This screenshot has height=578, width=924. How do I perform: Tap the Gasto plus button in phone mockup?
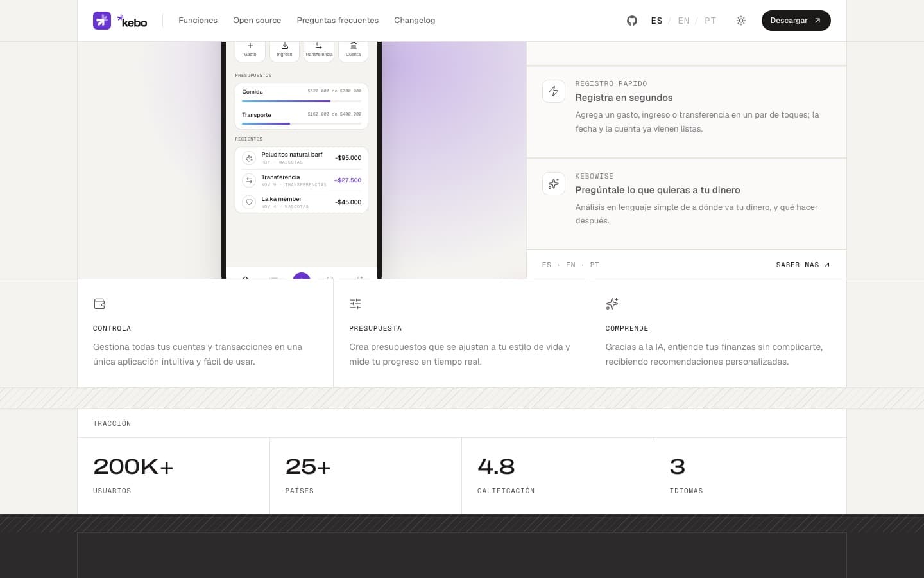point(250,49)
